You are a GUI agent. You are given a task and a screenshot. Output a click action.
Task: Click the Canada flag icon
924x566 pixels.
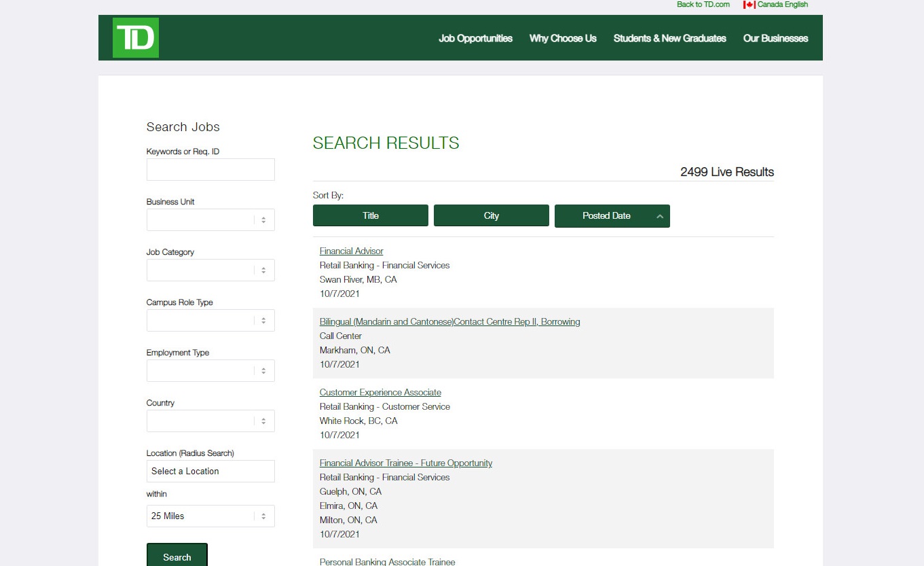[x=749, y=5]
